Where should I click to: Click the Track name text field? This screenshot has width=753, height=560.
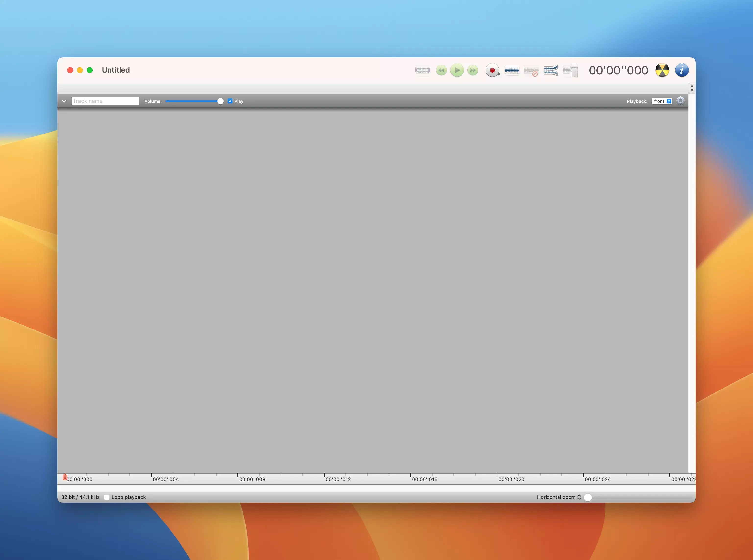click(x=105, y=101)
